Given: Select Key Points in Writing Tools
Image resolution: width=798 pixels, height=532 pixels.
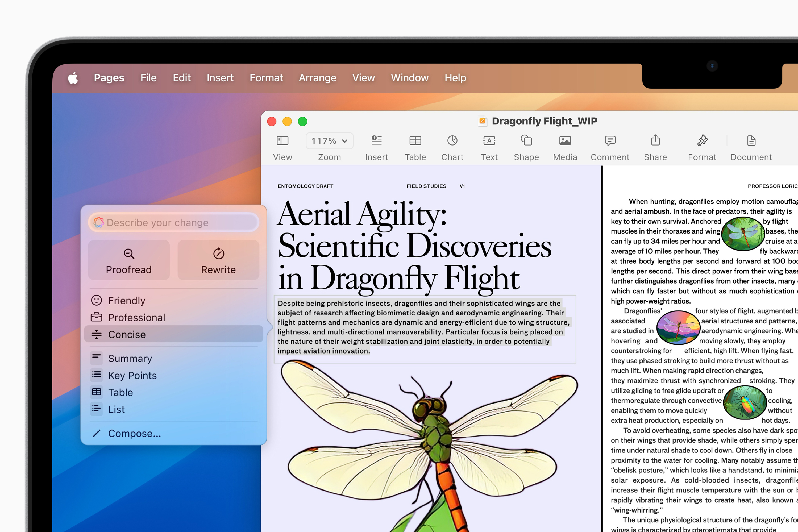Looking at the screenshot, I should point(132,375).
